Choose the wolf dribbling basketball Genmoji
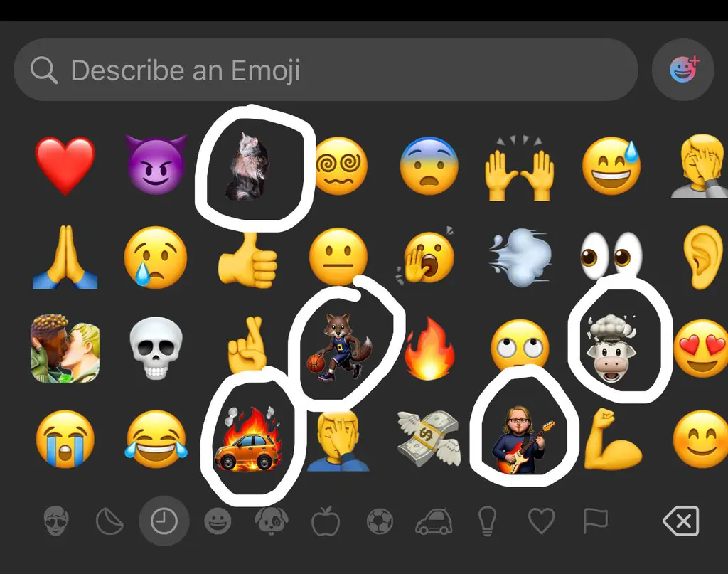Image resolution: width=728 pixels, height=574 pixels. point(339,347)
